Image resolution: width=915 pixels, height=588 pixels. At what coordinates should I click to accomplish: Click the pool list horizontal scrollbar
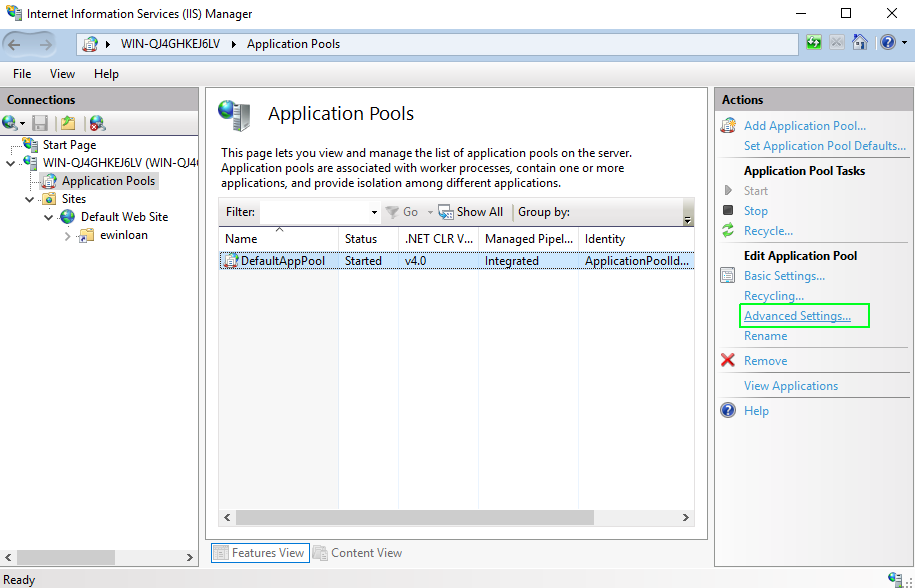point(414,517)
